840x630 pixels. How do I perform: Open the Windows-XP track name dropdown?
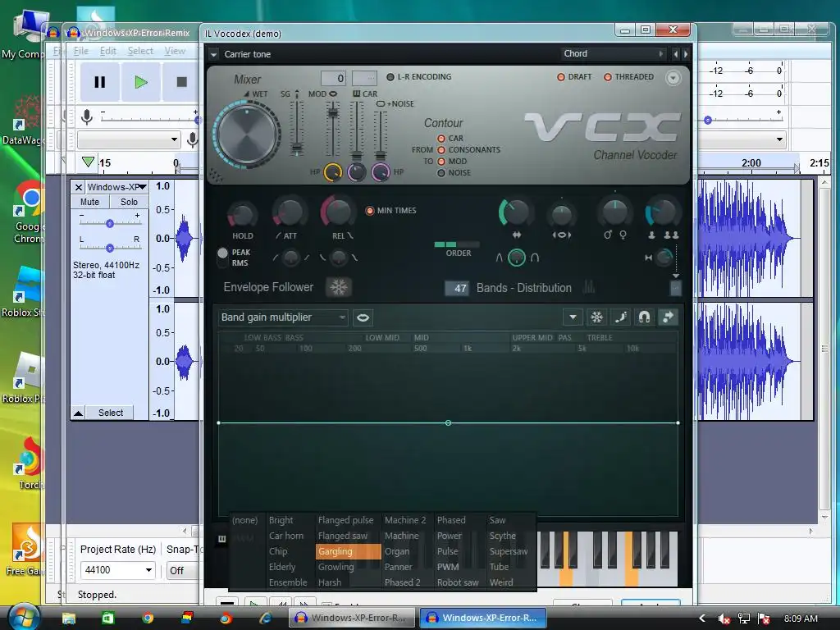coord(116,187)
